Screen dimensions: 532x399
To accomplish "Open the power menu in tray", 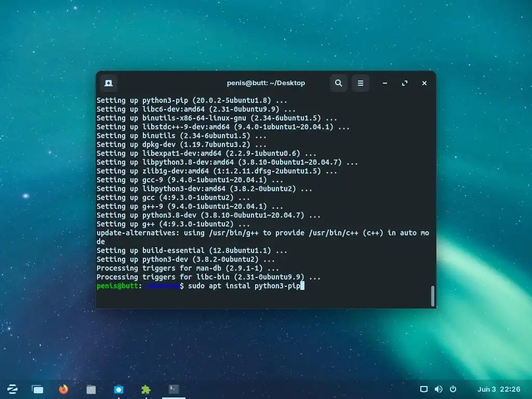I will point(453,389).
